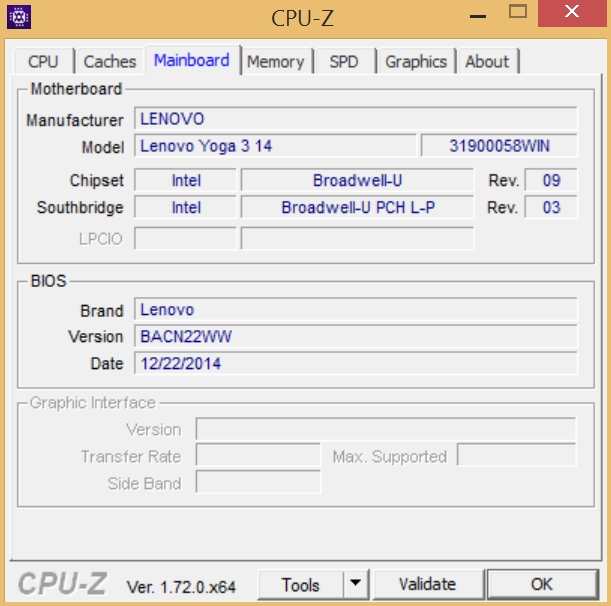Click the CPU-Z title text
The image size is (611, 606).
coord(302,18)
